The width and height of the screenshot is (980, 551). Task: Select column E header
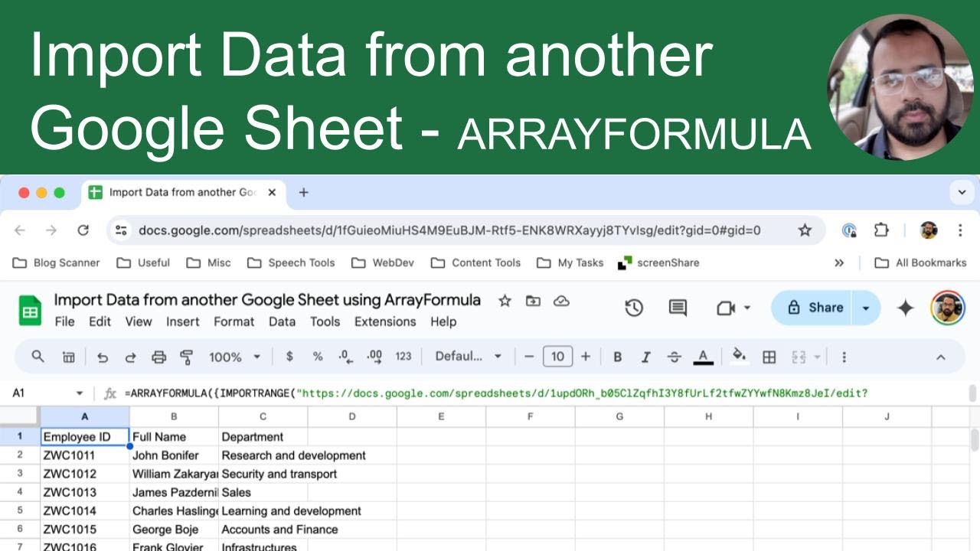(441, 416)
